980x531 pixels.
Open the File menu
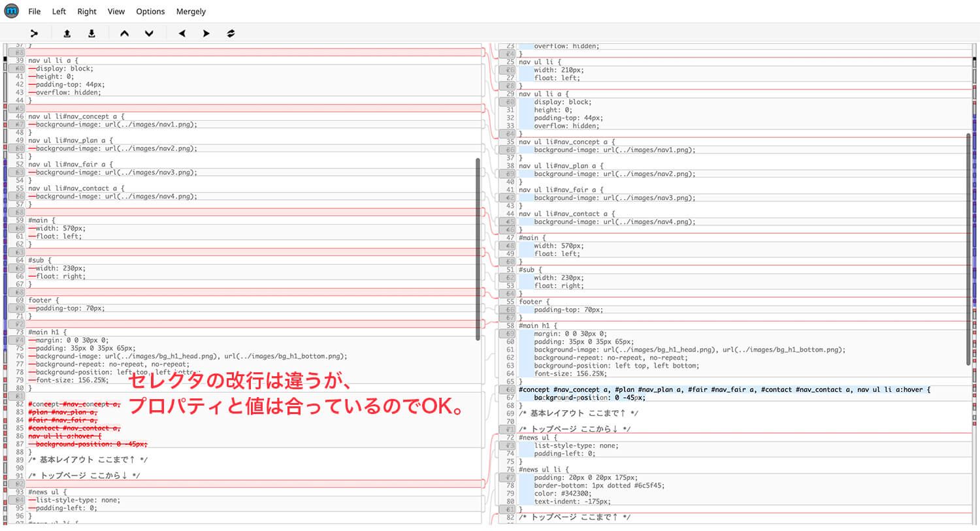(35, 12)
